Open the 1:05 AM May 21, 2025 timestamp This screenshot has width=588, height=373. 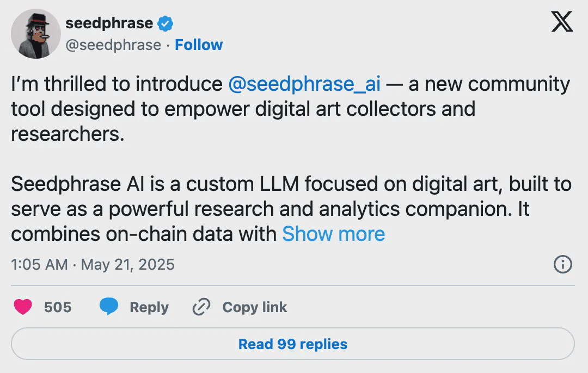point(93,265)
